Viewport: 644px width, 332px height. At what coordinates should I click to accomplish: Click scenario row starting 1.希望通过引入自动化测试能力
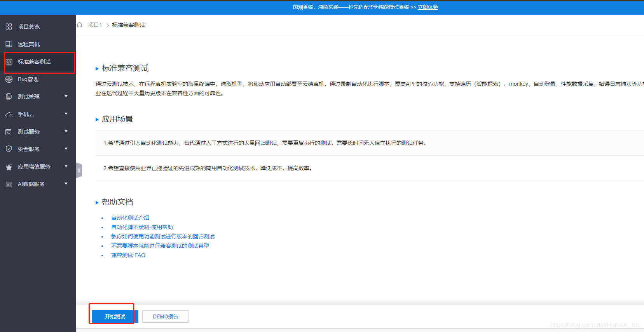tap(370, 143)
